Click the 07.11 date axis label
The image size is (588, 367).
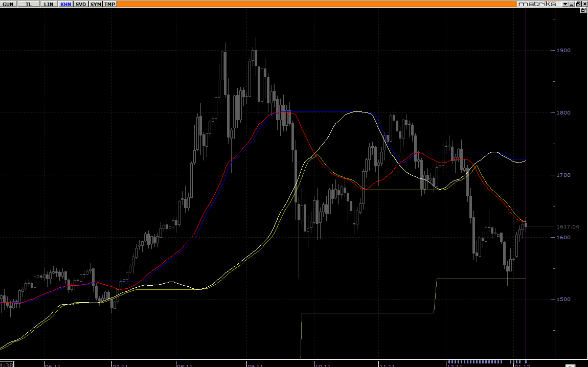point(120,365)
